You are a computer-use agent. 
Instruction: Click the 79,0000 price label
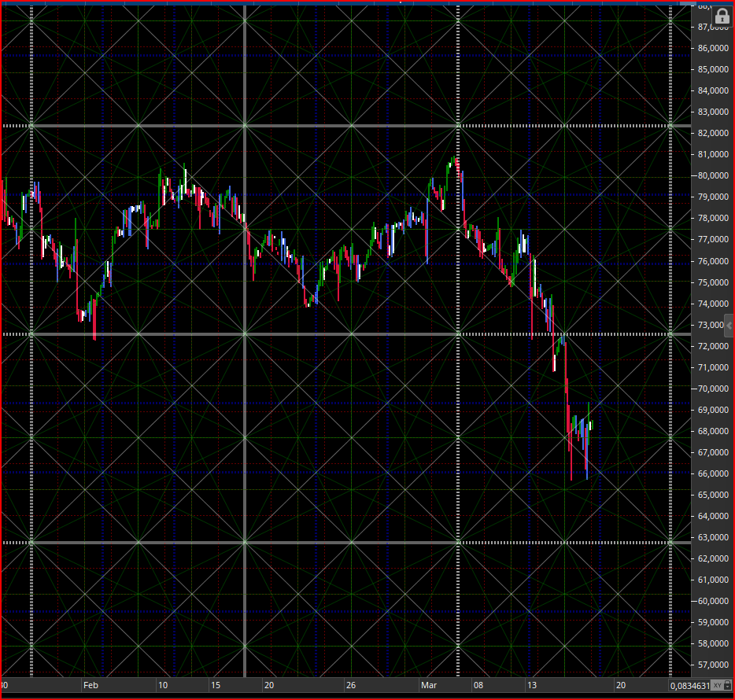point(713,197)
